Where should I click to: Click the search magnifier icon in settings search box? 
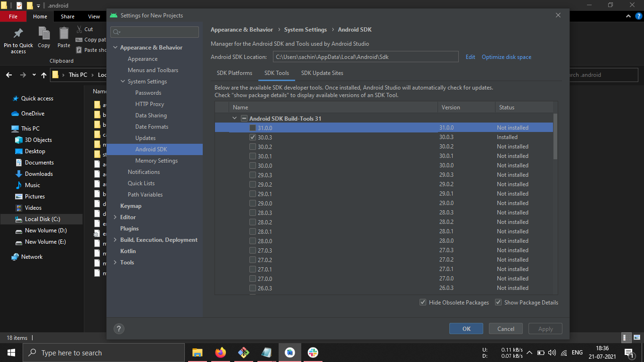[116, 32]
